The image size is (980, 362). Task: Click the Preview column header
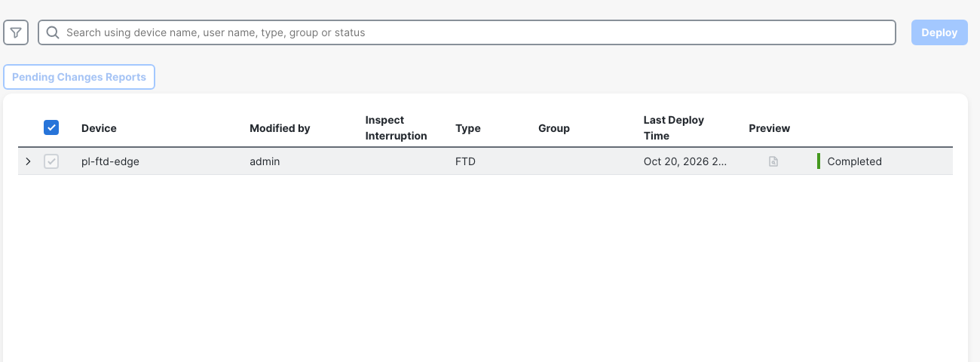(770, 128)
